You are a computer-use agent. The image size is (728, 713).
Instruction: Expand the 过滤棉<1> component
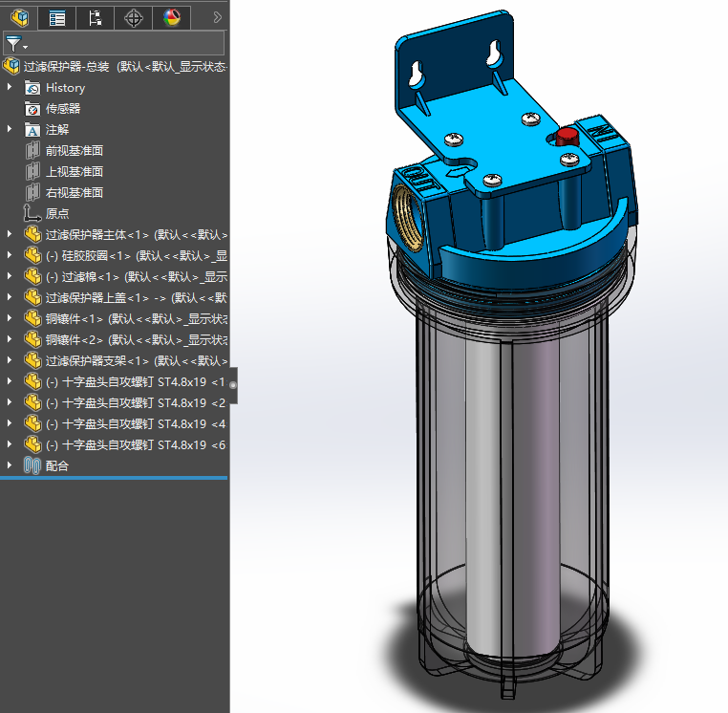[10, 275]
